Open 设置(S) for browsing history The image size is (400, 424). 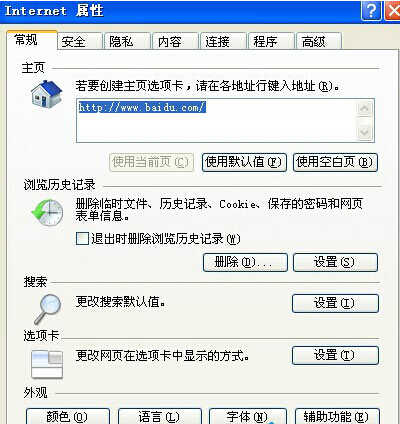(x=335, y=262)
